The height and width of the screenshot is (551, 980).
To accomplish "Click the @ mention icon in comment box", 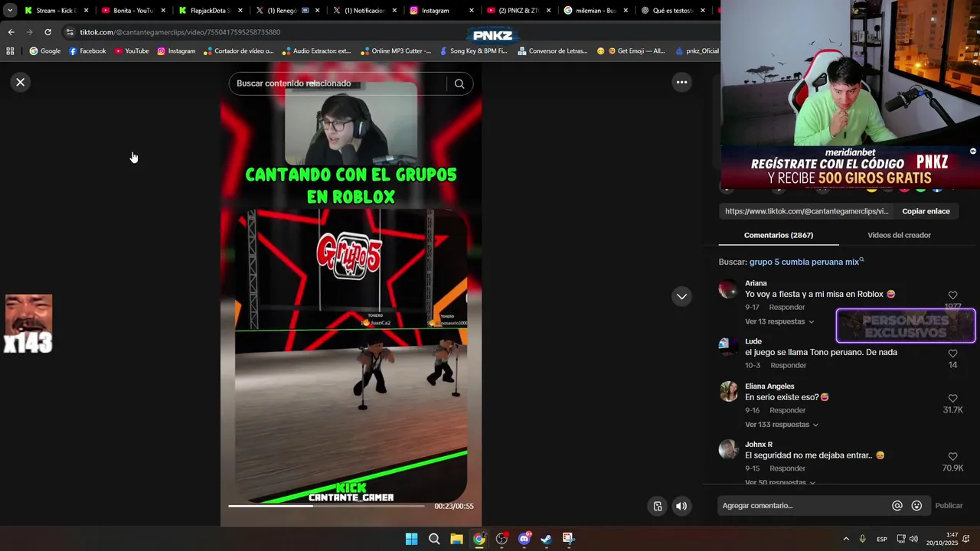I will point(897,506).
